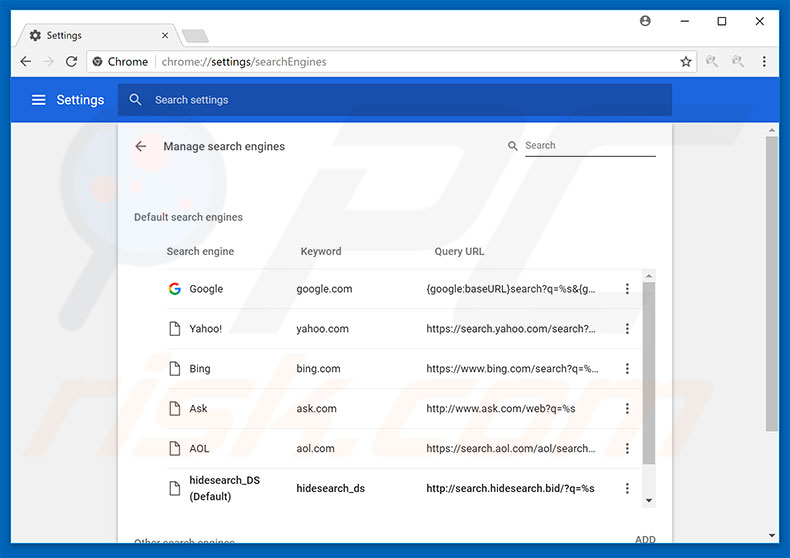Screen dimensions: 790x558
Task: Click the engine list scroll up arrow
Action: tap(649, 276)
